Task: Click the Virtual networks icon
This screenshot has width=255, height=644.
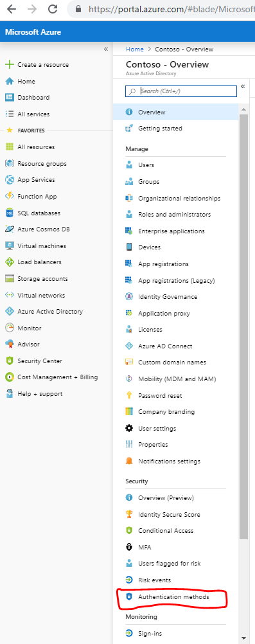Action: coord(9,295)
